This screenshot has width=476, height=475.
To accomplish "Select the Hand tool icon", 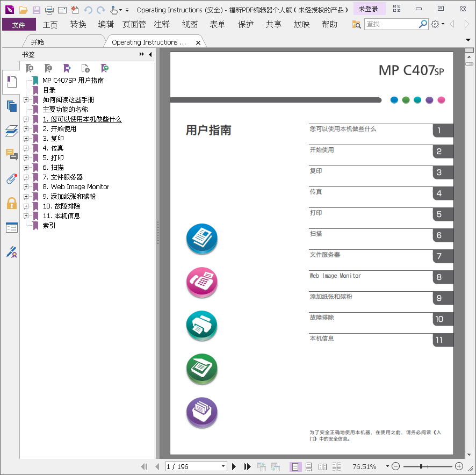I will (114, 10).
